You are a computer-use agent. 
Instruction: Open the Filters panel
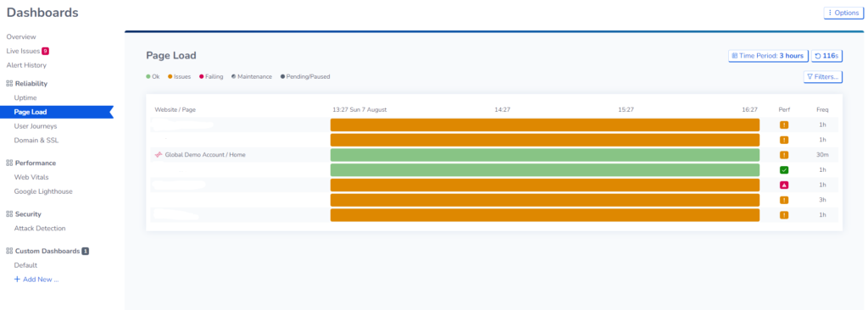point(822,77)
